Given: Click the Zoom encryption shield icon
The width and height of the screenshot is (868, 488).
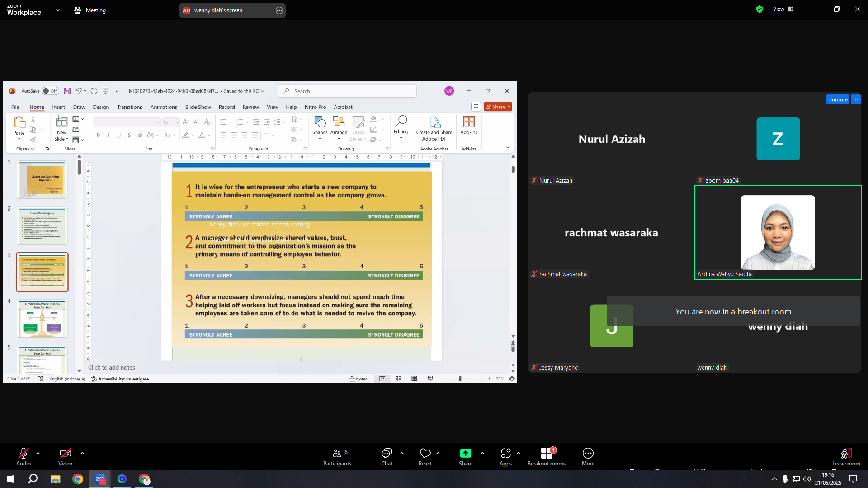Looking at the screenshot, I should pos(759,9).
